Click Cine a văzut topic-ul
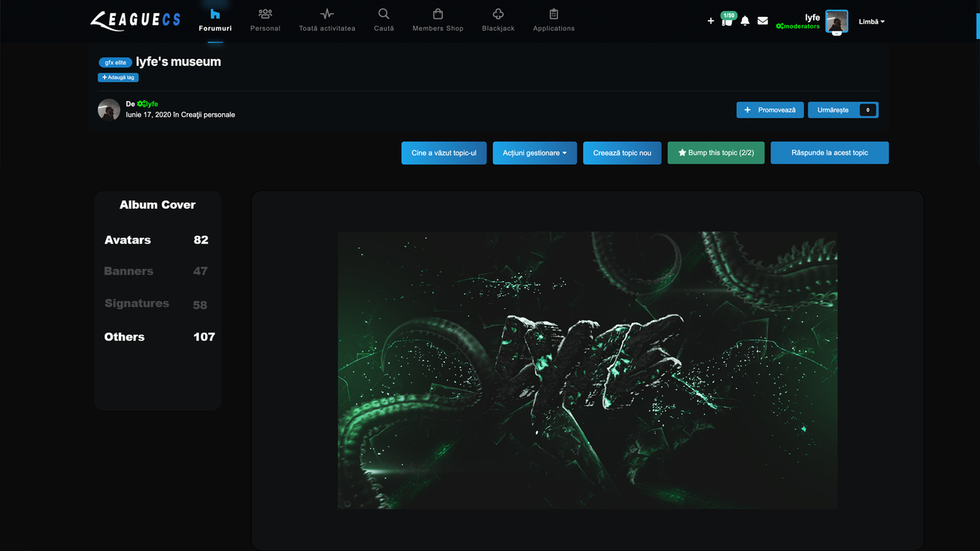The height and width of the screenshot is (551, 980). click(444, 153)
